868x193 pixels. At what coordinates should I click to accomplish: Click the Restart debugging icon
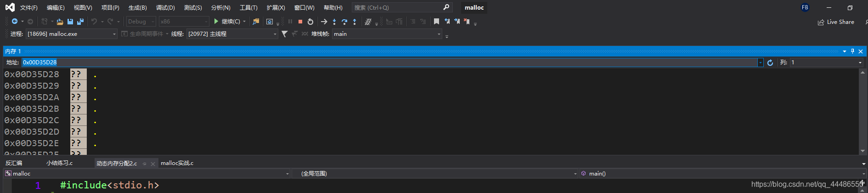pyautogui.click(x=310, y=22)
